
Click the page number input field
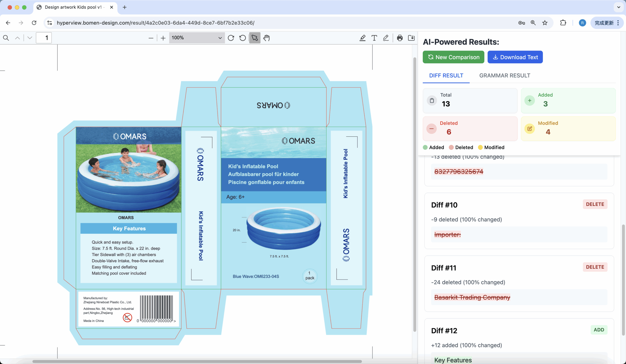coord(44,38)
